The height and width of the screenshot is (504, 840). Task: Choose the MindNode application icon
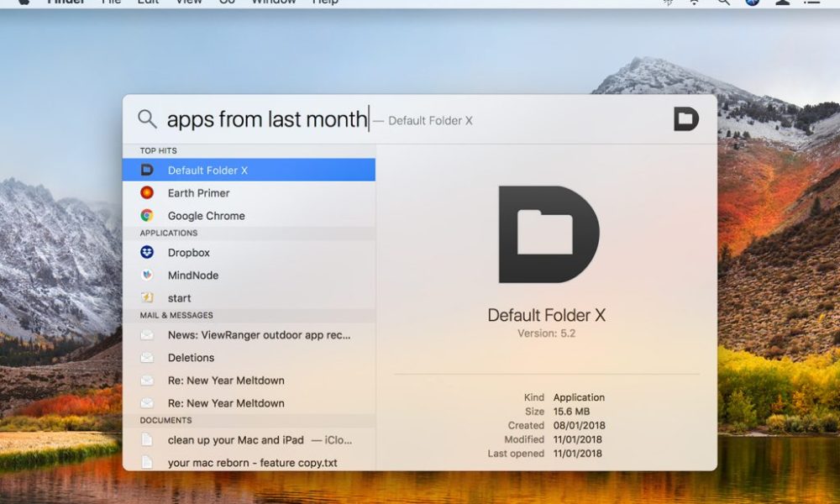click(x=147, y=275)
